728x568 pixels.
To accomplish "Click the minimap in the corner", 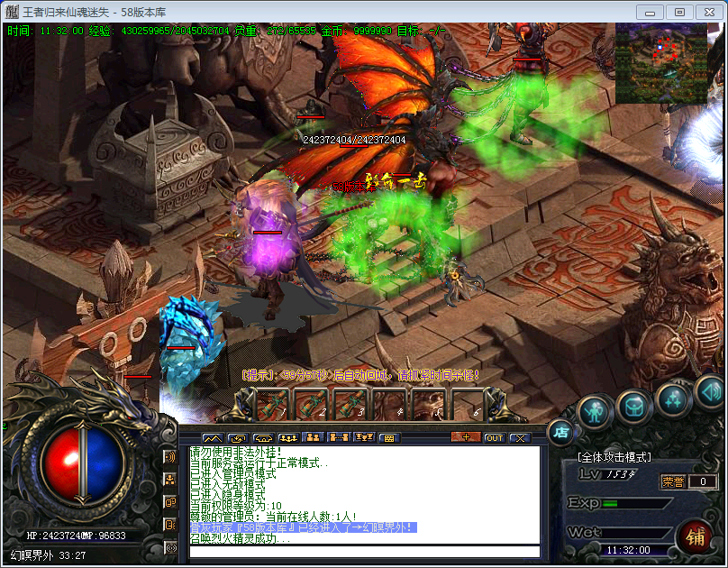I will point(668,63).
